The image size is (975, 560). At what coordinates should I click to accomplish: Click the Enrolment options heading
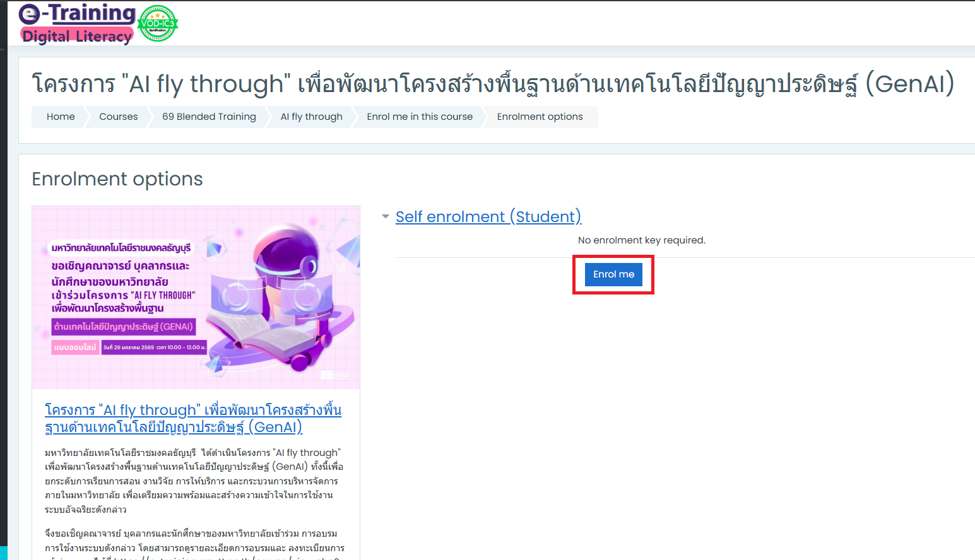(x=117, y=179)
